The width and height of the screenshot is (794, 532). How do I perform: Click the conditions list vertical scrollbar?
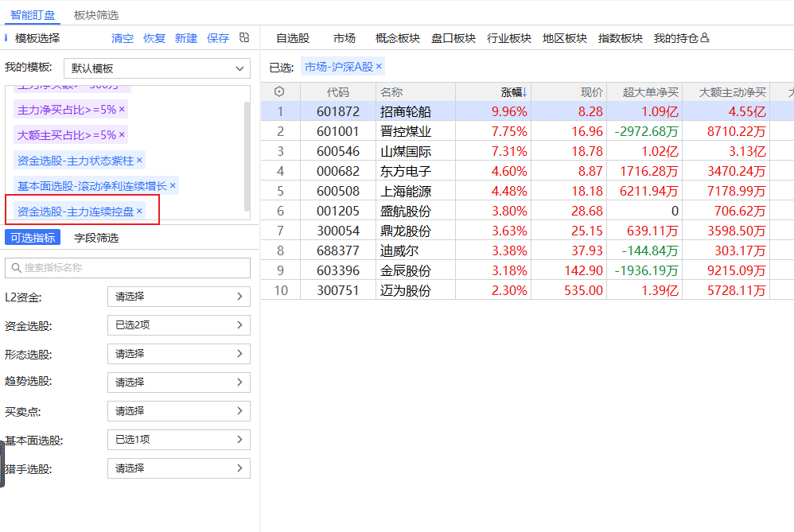click(247, 157)
